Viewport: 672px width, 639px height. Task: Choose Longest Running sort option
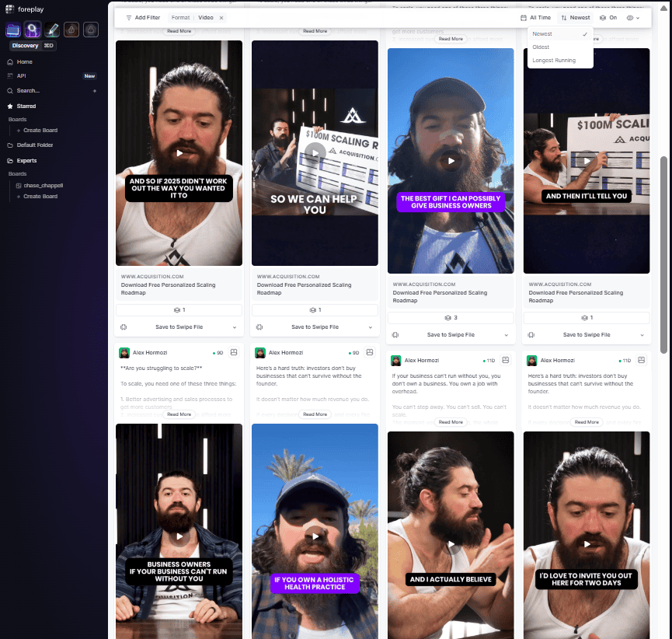click(x=553, y=61)
